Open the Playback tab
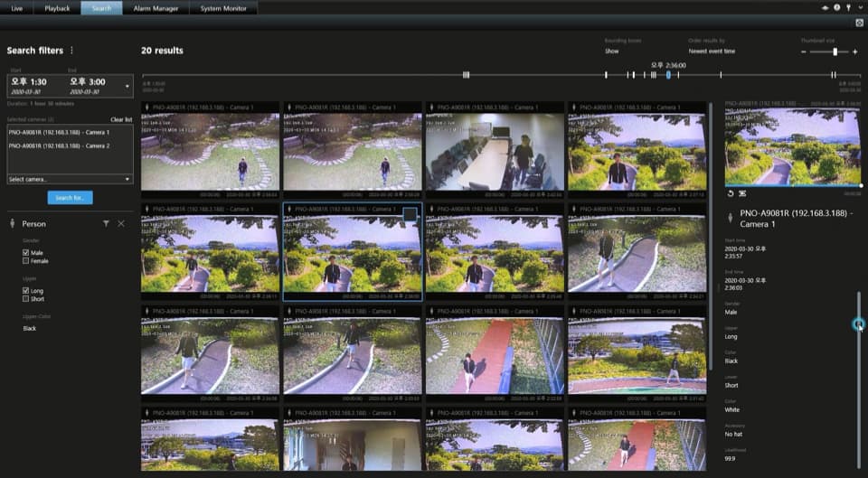This screenshot has height=478, width=868. click(57, 8)
